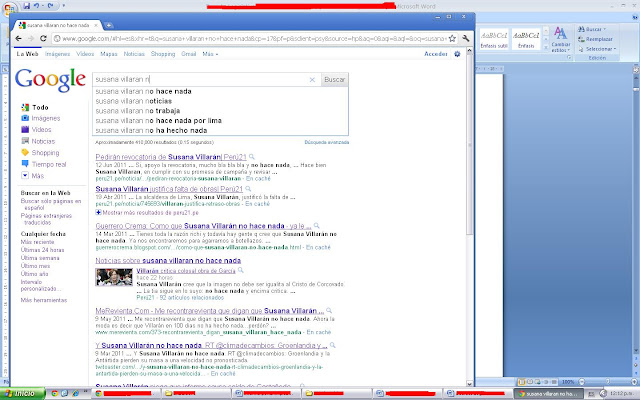
Task: Close the susana villaran browser tab
Action: tap(96, 25)
